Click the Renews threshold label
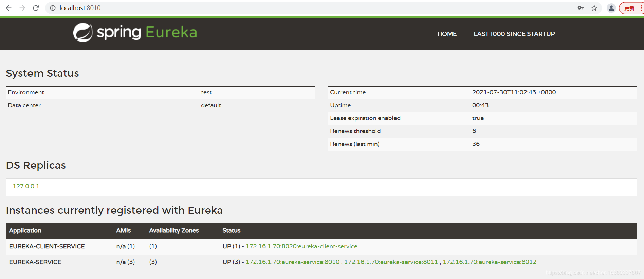 [355, 131]
